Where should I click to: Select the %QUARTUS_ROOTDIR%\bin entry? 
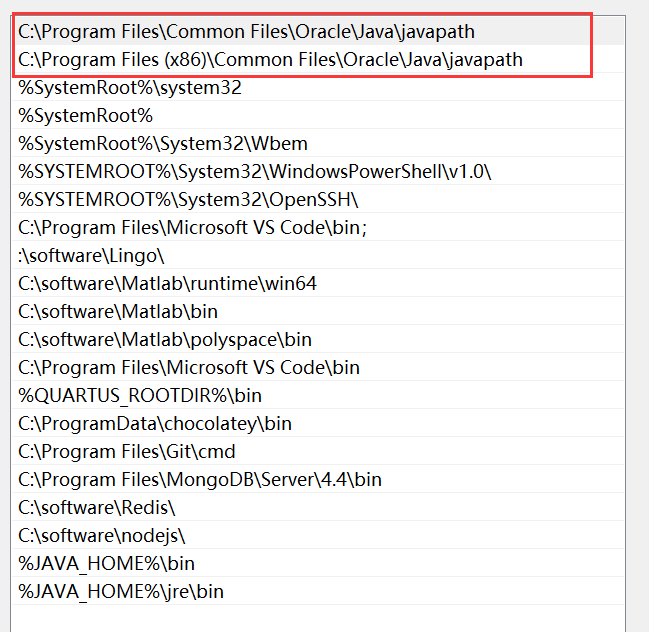[318, 395]
